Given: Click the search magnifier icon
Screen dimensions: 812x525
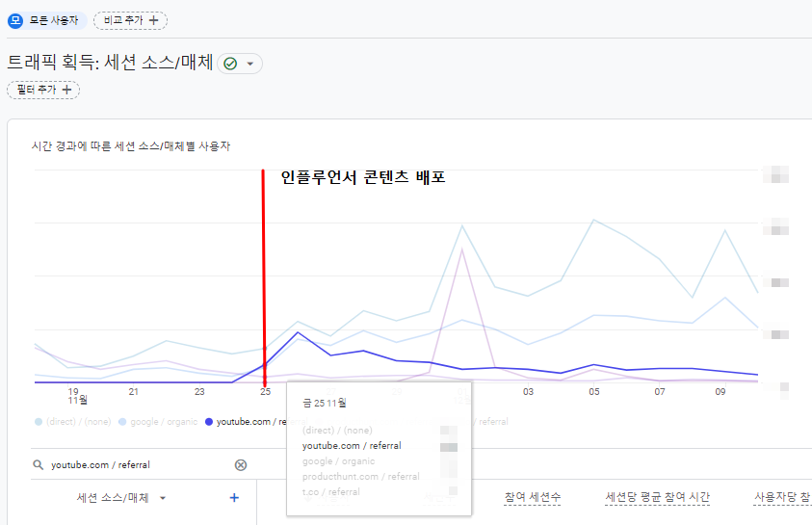Looking at the screenshot, I should (39, 465).
